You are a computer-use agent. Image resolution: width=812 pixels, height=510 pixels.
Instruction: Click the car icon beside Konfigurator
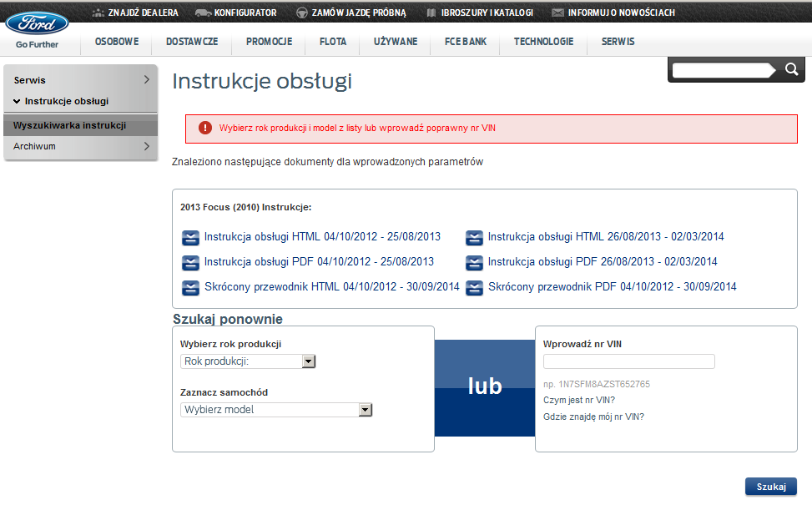pos(203,13)
